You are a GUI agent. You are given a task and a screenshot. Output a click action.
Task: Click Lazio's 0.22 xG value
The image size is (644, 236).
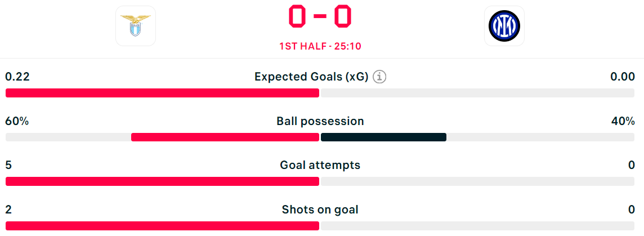(17, 77)
